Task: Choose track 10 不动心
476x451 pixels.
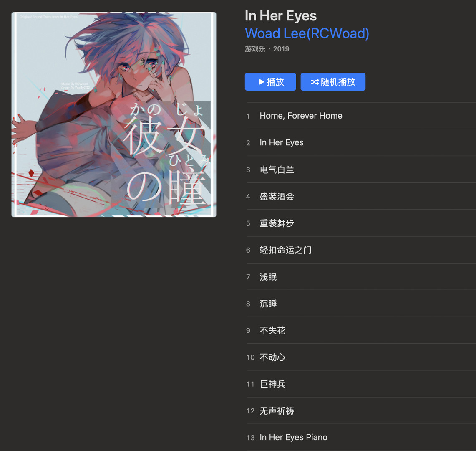Action: (273, 357)
